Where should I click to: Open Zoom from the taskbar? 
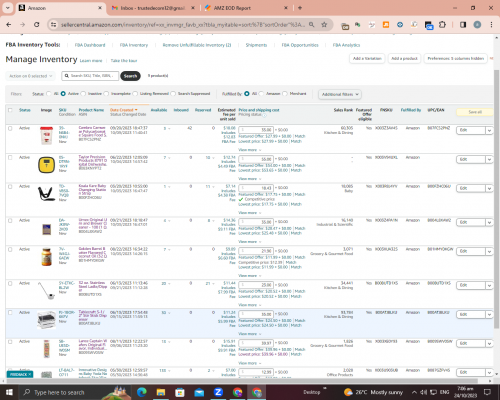(218, 392)
